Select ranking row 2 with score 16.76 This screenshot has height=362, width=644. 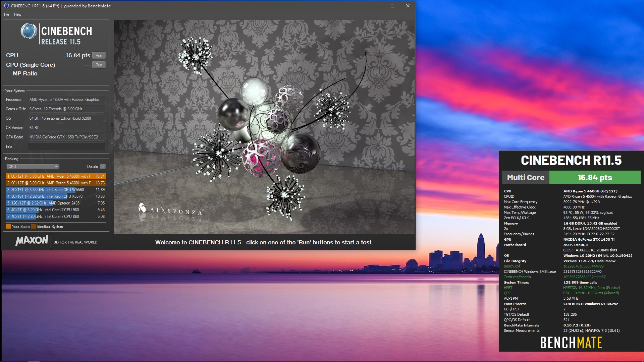click(56, 183)
